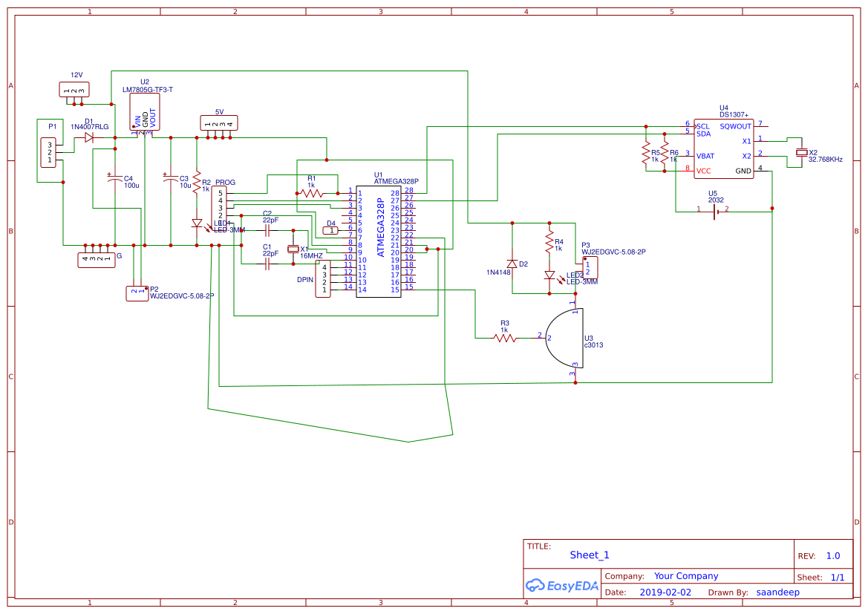Image resolution: width=868 pixels, height=614 pixels.
Task: Select capacitor C4 labeled 100u
Action: 114,178
